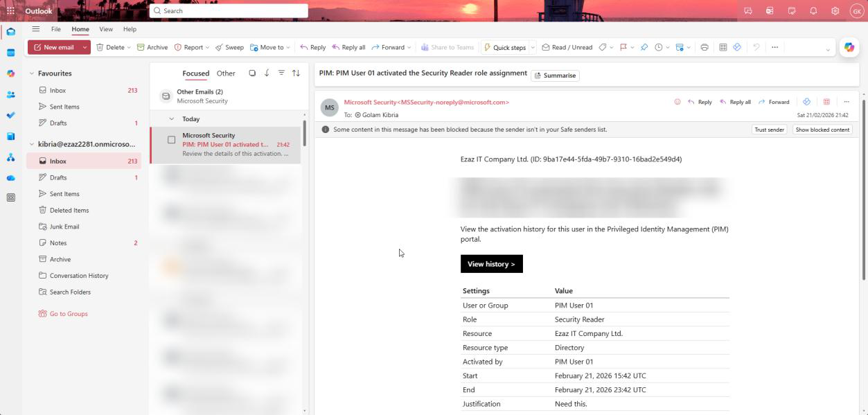Open More apps grid icon in rail
This screenshot has width=868, height=415.
10,197
